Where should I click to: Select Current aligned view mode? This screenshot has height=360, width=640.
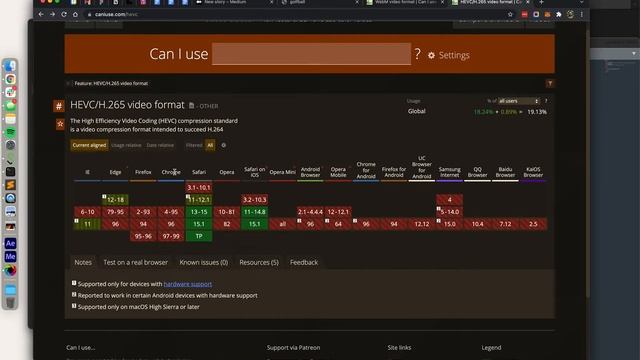(x=89, y=145)
